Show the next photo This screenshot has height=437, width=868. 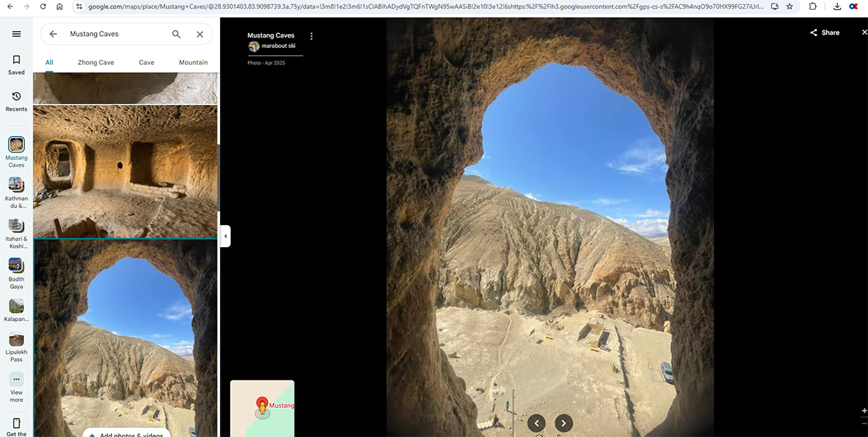pos(563,423)
